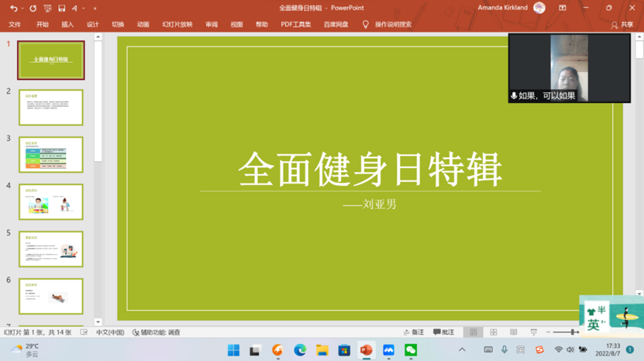644x361 pixels.
Task: Toggle normal view button in status bar
Action: coord(473,332)
